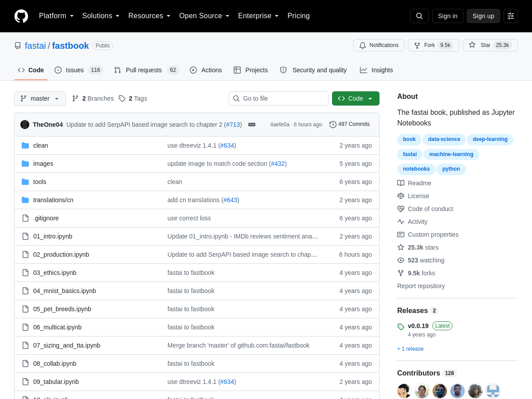This screenshot has height=399, width=532.
Task: Open pull request #432 link
Action: coord(278,164)
